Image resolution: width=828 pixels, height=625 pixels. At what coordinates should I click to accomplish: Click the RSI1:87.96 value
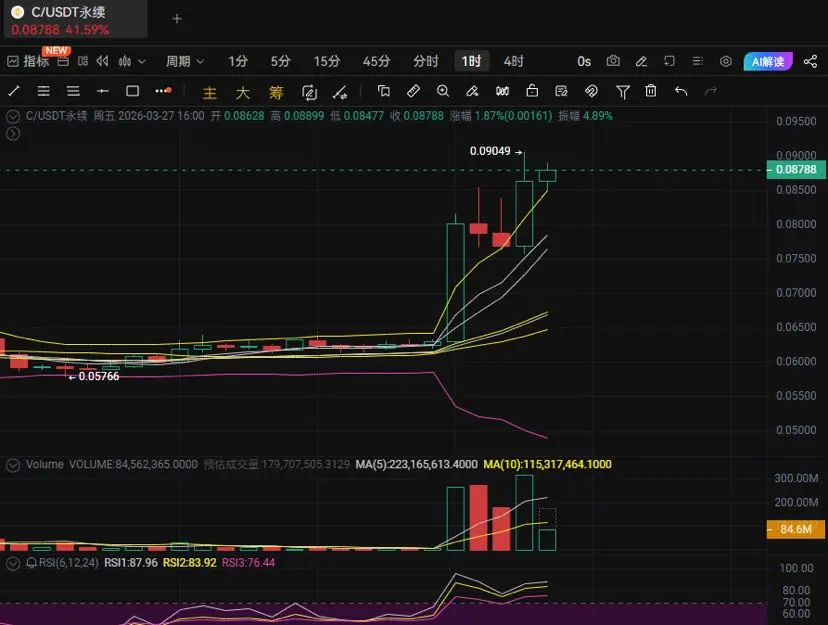(x=130, y=563)
